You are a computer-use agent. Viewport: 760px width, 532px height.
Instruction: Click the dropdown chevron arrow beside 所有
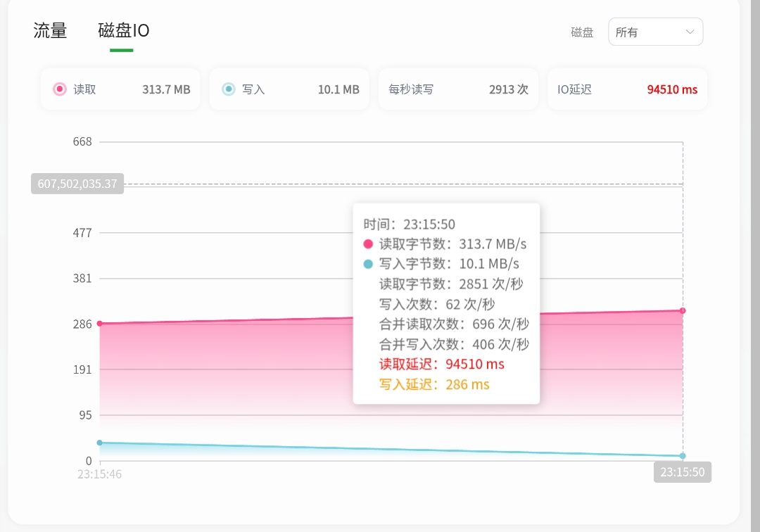(690, 32)
